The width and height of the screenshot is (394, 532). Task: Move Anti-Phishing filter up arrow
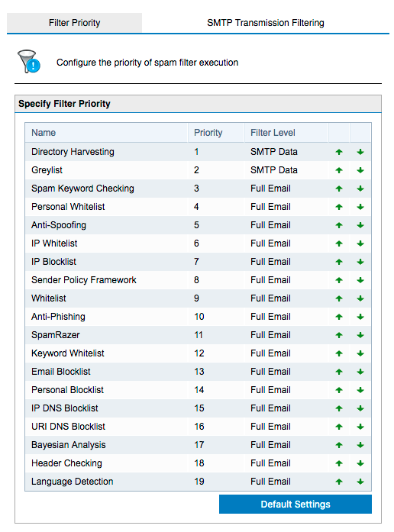339,317
